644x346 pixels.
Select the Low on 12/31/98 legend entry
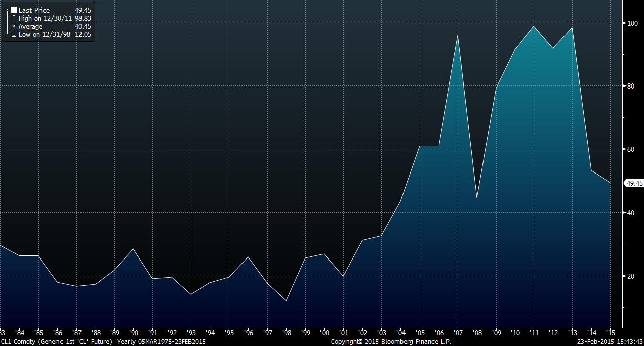44,34
